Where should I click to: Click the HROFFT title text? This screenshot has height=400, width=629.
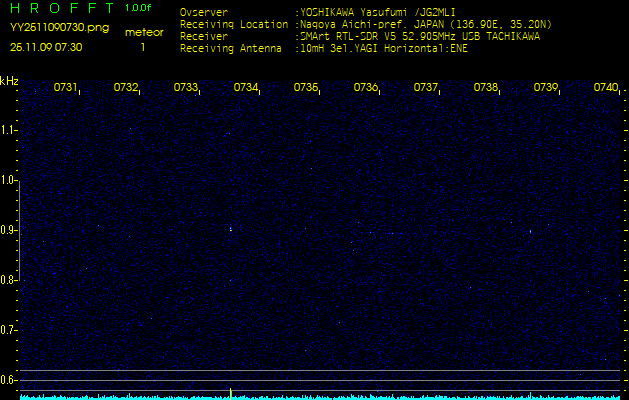[59, 8]
